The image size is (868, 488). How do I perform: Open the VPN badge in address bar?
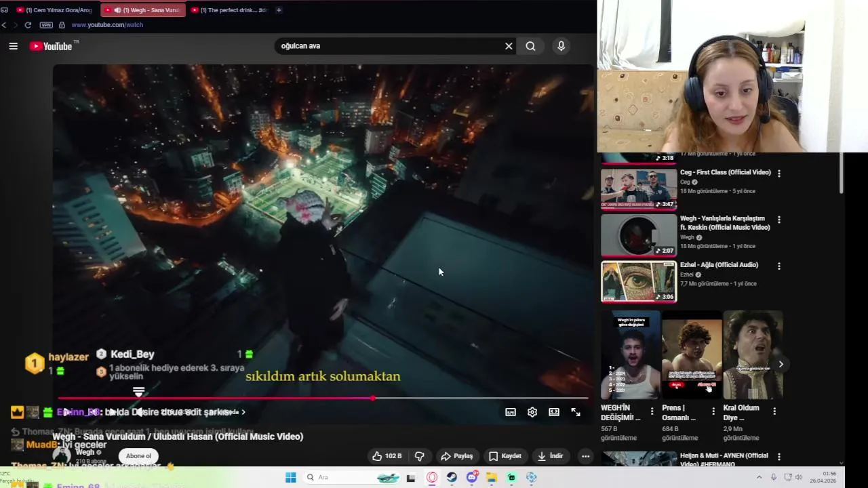point(46,25)
